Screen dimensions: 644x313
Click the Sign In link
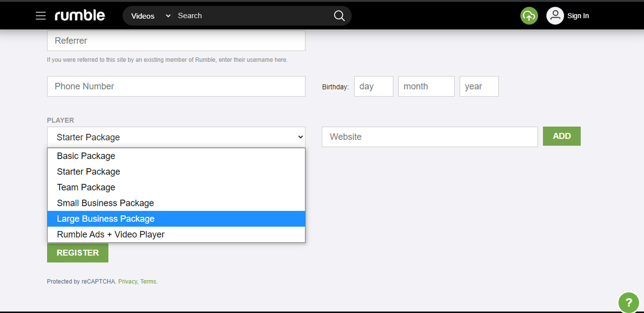(578, 16)
